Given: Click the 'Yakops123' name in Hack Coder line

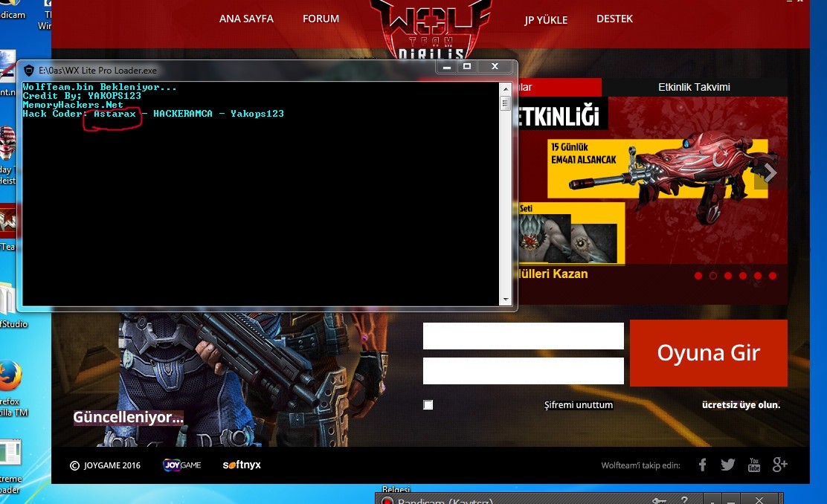Looking at the screenshot, I should 257,113.
